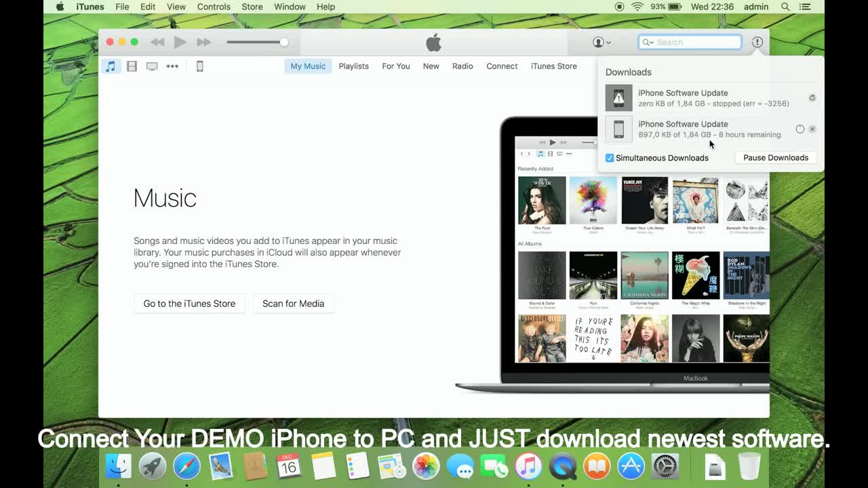Open Finder from the Dock
This screenshot has width=868, height=488.
point(119,466)
